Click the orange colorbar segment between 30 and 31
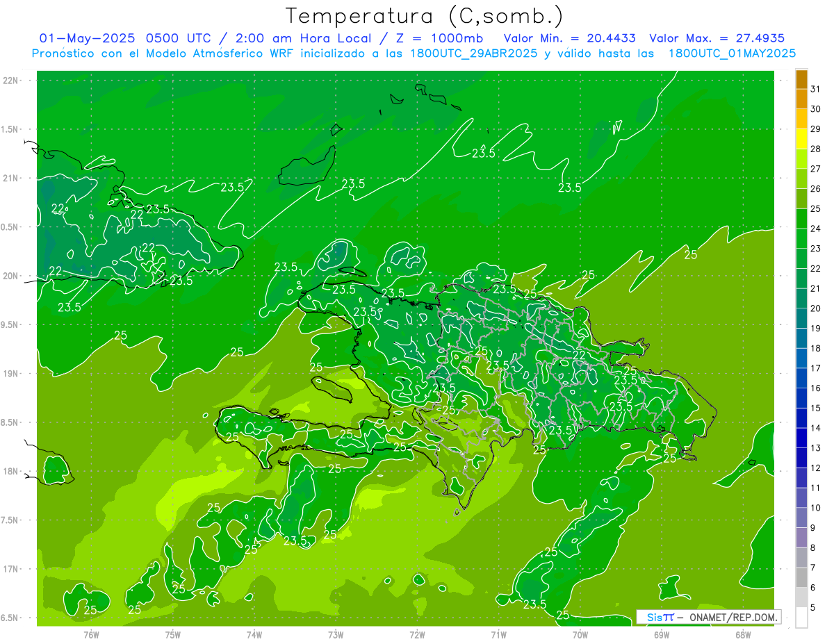Image resolution: width=834 pixels, height=644 pixels. [801, 99]
